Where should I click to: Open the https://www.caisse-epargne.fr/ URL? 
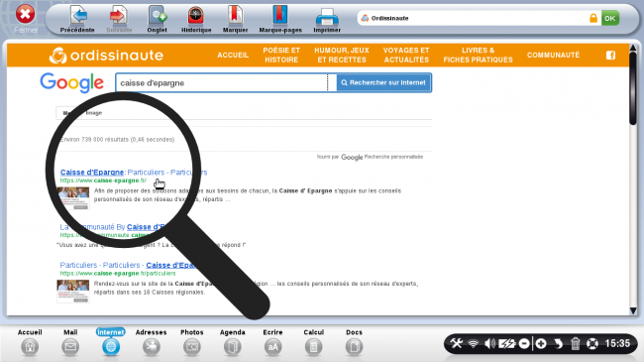click(103, 181)
